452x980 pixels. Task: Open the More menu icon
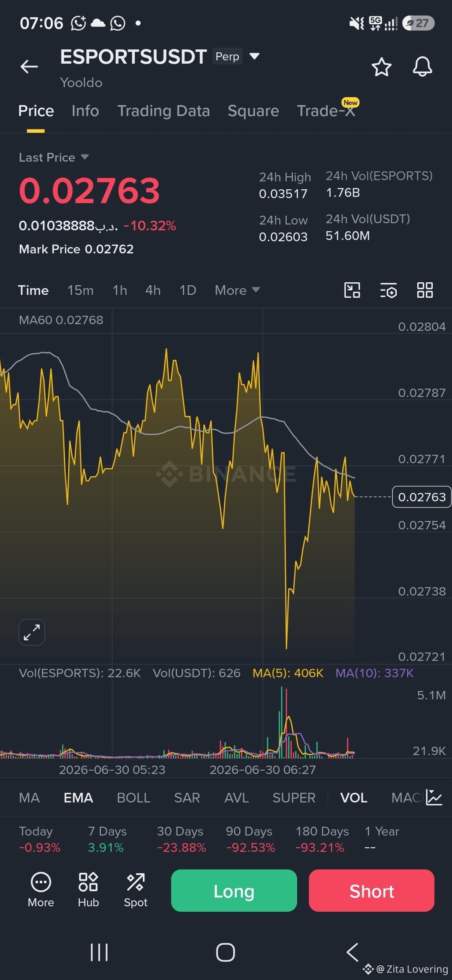41,890
